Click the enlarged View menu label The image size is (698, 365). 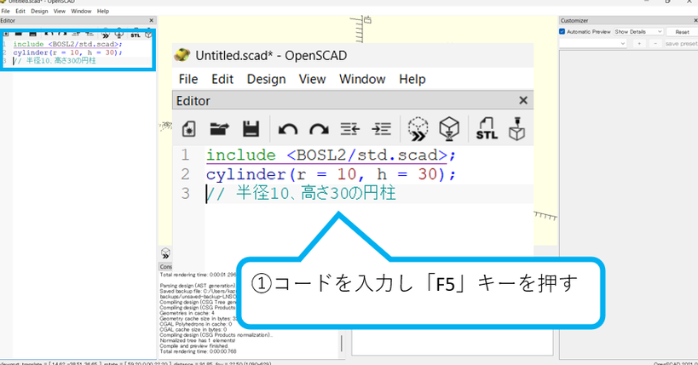pos(312,79)
